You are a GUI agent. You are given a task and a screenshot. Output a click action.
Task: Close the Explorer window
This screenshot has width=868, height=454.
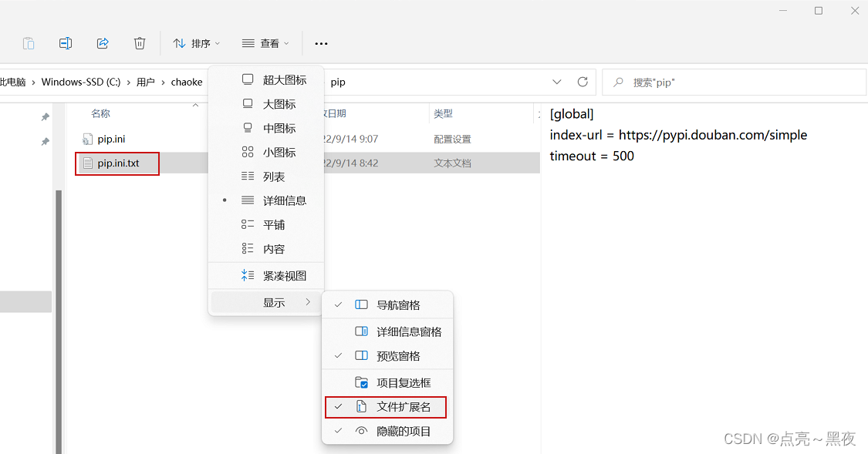pos(855,11)
